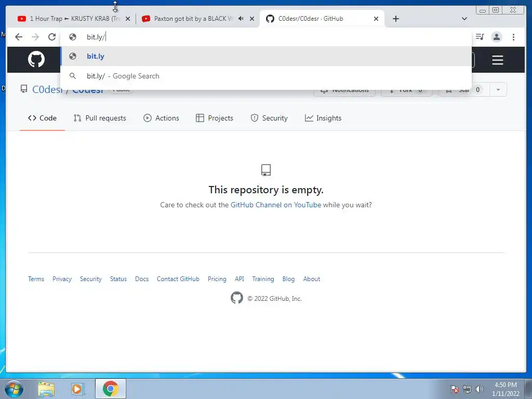This screenshot has width=532, height=399.
Task: Open a new tab with the plus button
Action: [395, 19]
